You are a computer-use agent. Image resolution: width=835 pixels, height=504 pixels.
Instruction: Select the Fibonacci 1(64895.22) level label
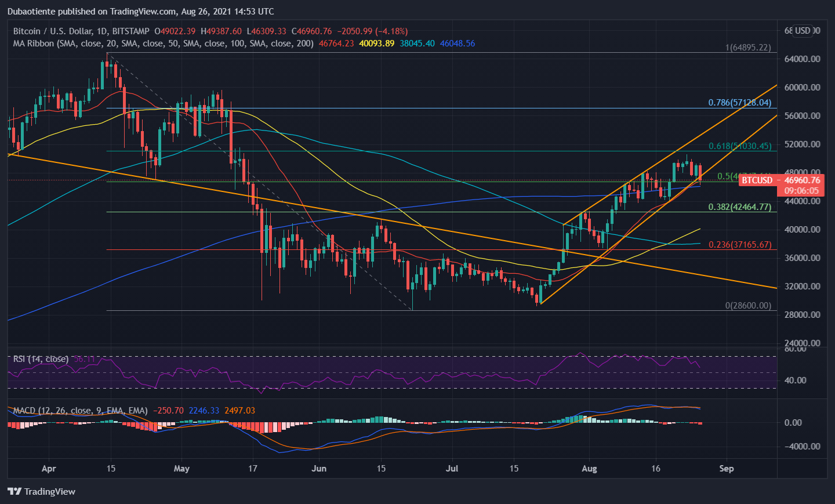pos(748,48)
